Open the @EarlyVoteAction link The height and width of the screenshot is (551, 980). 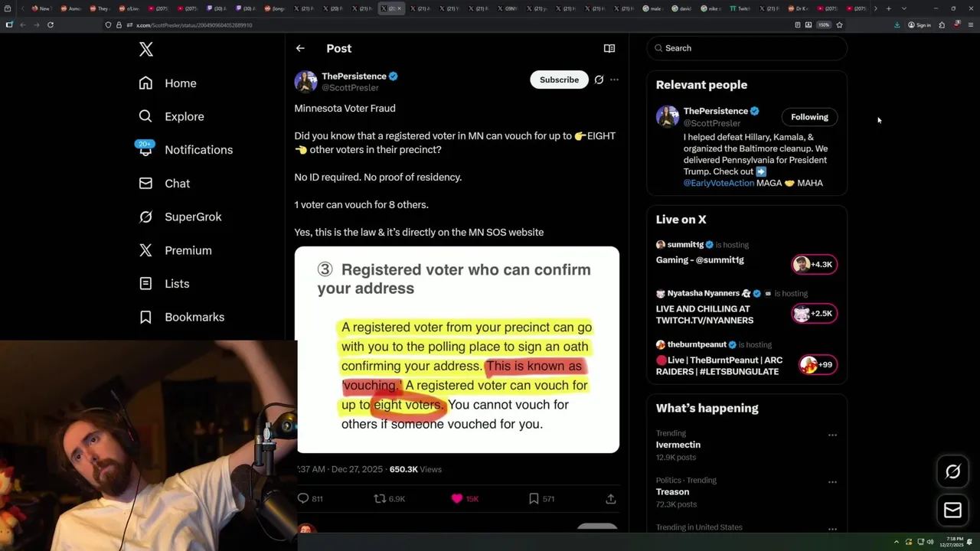coord(719,183)
